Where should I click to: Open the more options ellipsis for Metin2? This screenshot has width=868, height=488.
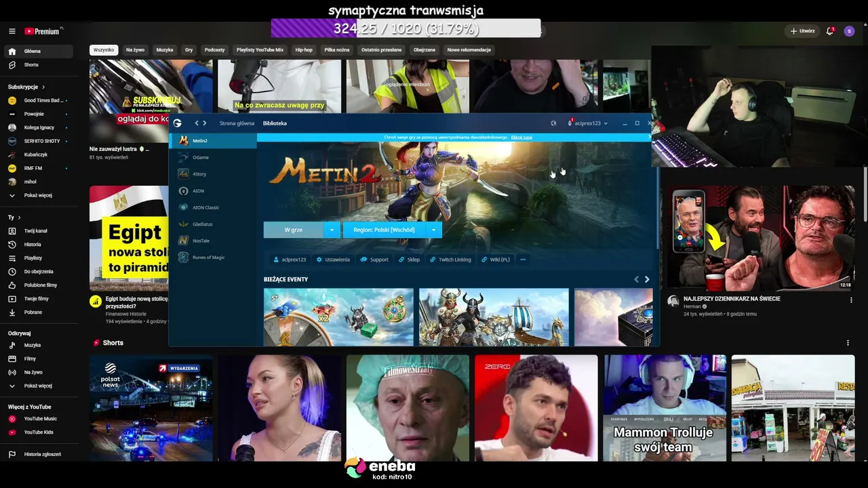(x=523, y=260)
